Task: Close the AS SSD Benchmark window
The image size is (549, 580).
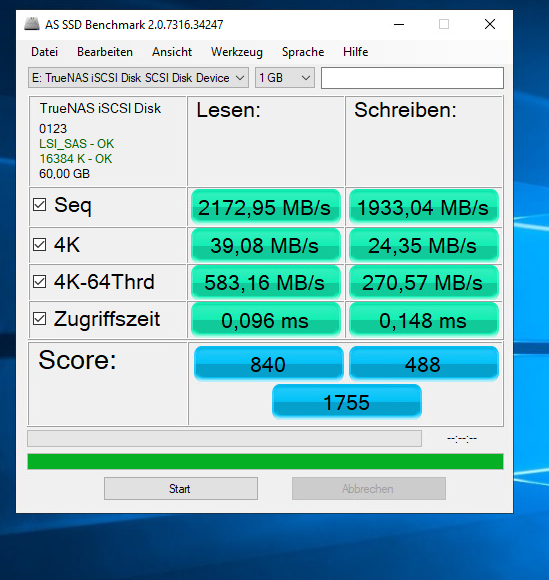Action: coord(490,24)
